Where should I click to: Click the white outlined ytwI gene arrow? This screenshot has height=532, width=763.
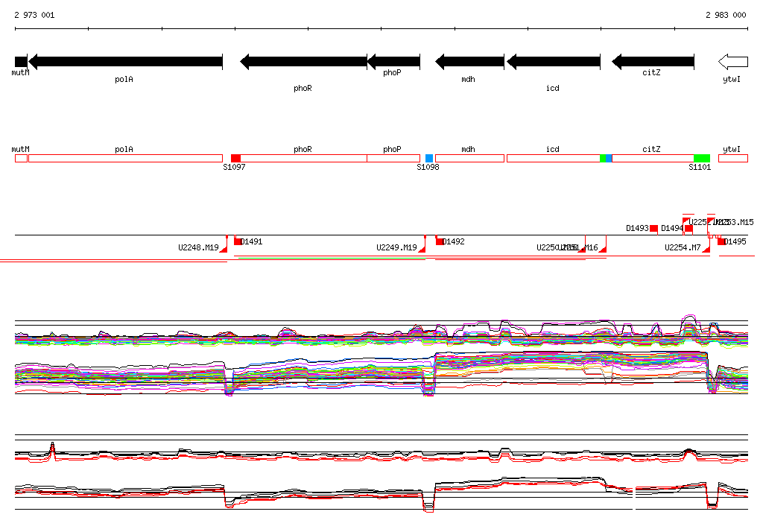pos(733,62)
